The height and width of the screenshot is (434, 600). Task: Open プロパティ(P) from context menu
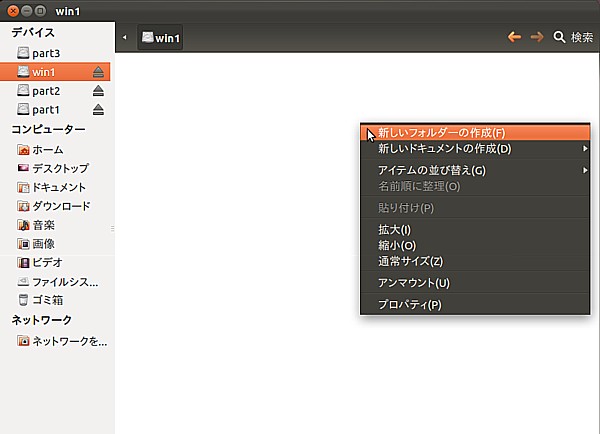475,305
